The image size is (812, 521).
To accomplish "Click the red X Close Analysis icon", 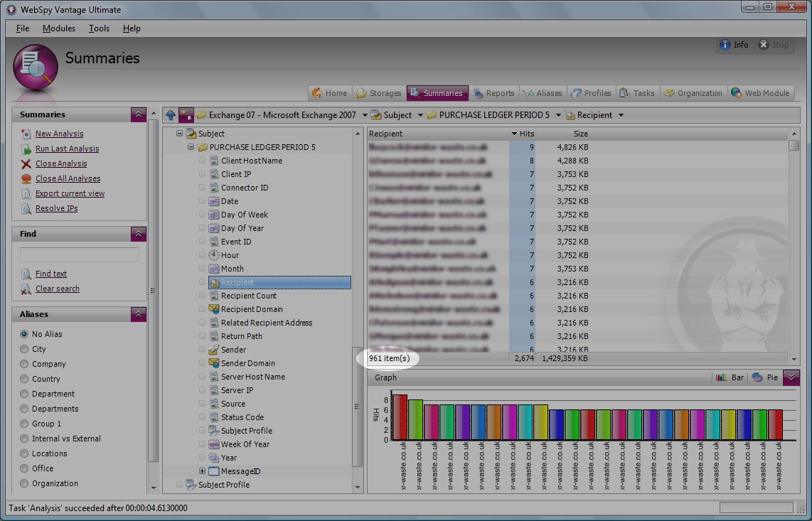I will tap(26, 163).
